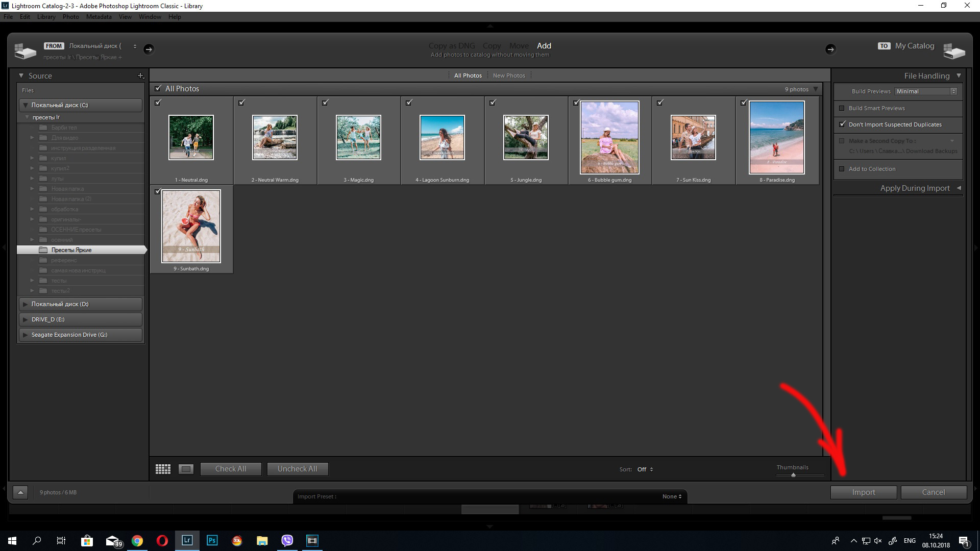Click the plus icon on Source panel

coord(141,76)
